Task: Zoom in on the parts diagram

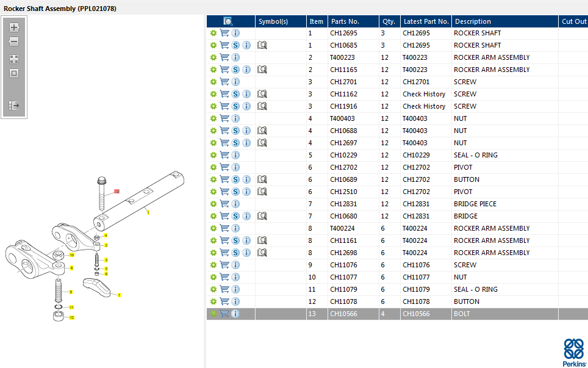Action: [14, 27]
